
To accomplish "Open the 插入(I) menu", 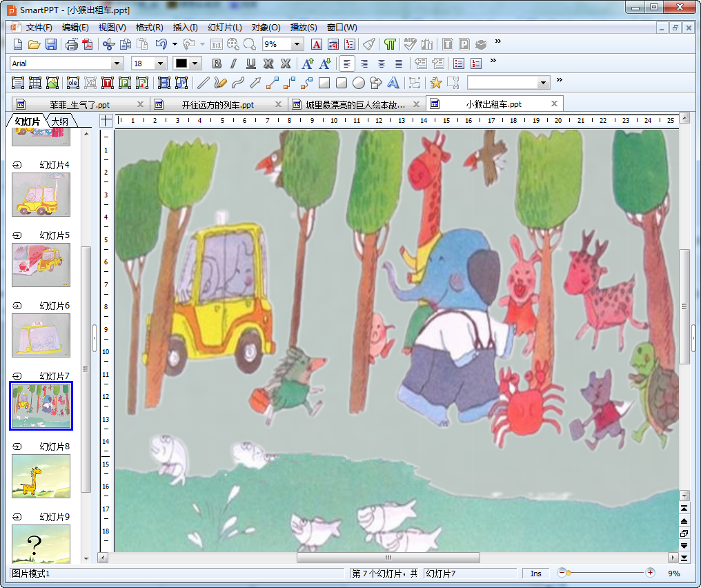I will pyautogui.click(x=185, y=28).
